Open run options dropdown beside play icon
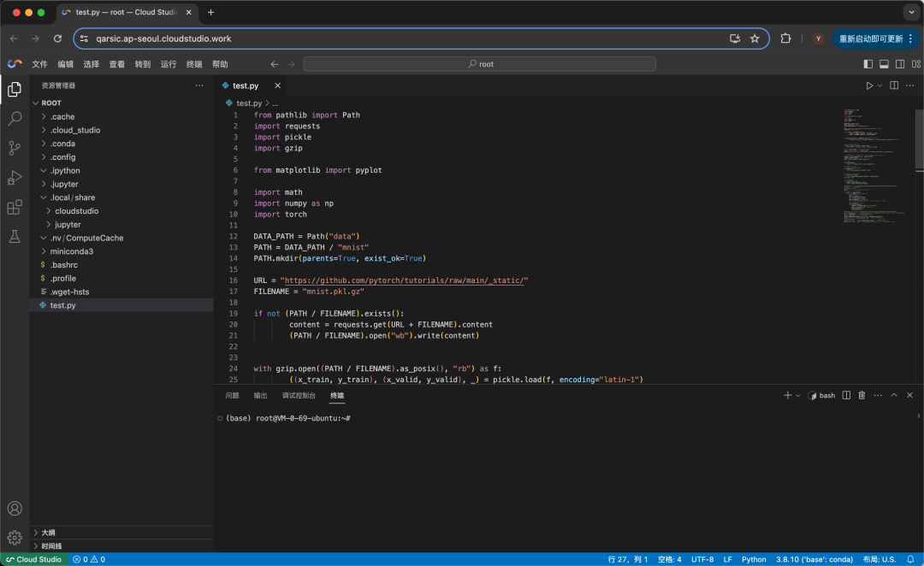924x566 pixels. point(880,86)
